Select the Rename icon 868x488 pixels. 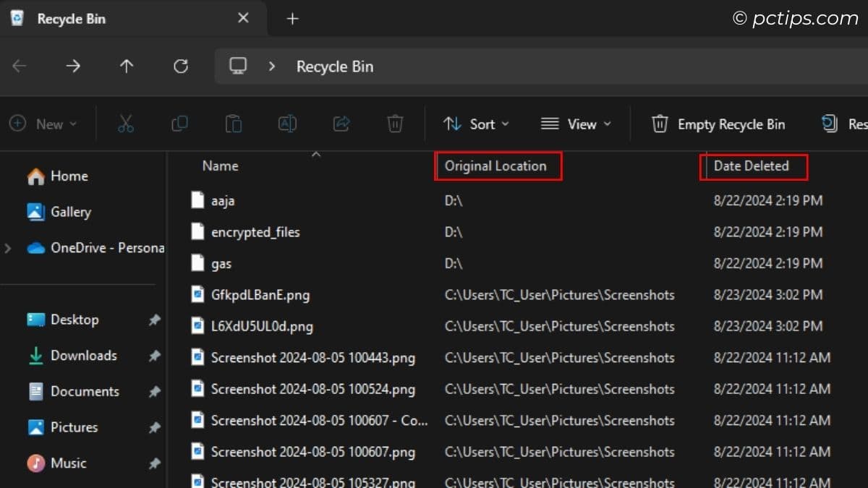coord(286,124)
